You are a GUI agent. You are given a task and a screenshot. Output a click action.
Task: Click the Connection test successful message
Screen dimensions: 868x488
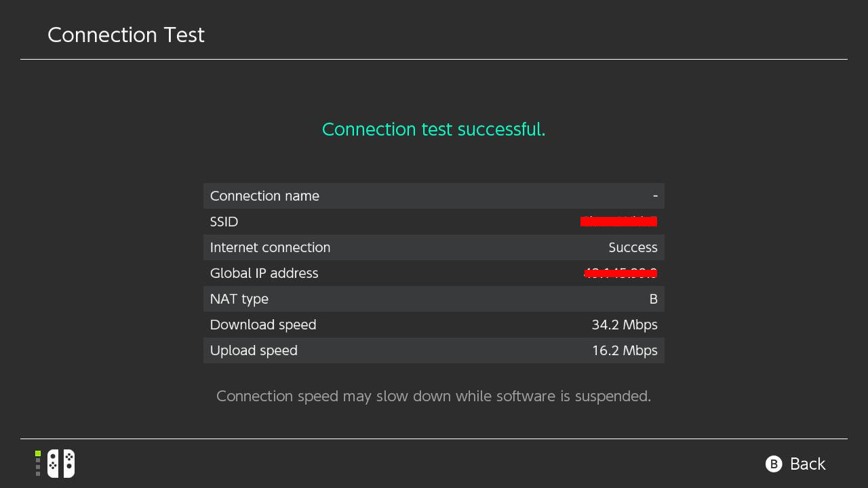coord(434,129)
